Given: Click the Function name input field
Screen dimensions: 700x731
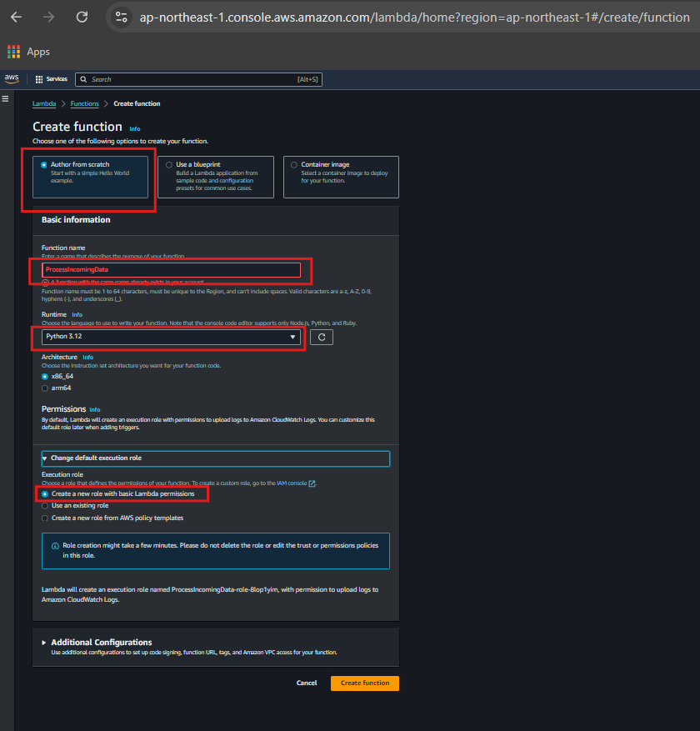Looking at the screenshot, I should pyautogui.click(x=171, y=270).
